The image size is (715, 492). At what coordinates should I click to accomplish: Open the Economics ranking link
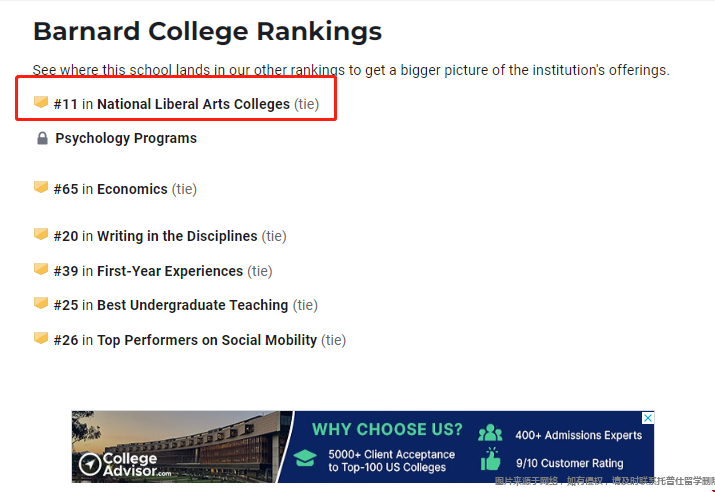pyautogui.click(x=132, y=189)
